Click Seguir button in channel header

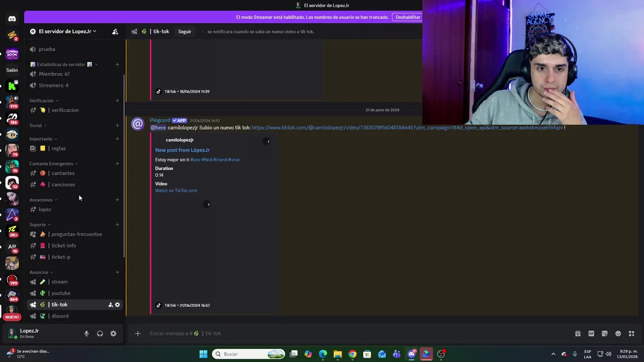coord(185,32)
